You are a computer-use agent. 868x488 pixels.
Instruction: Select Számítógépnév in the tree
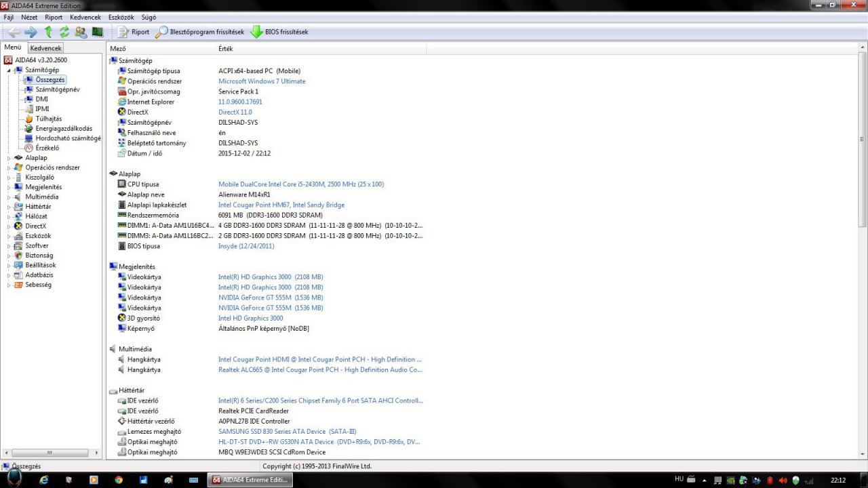58,89
